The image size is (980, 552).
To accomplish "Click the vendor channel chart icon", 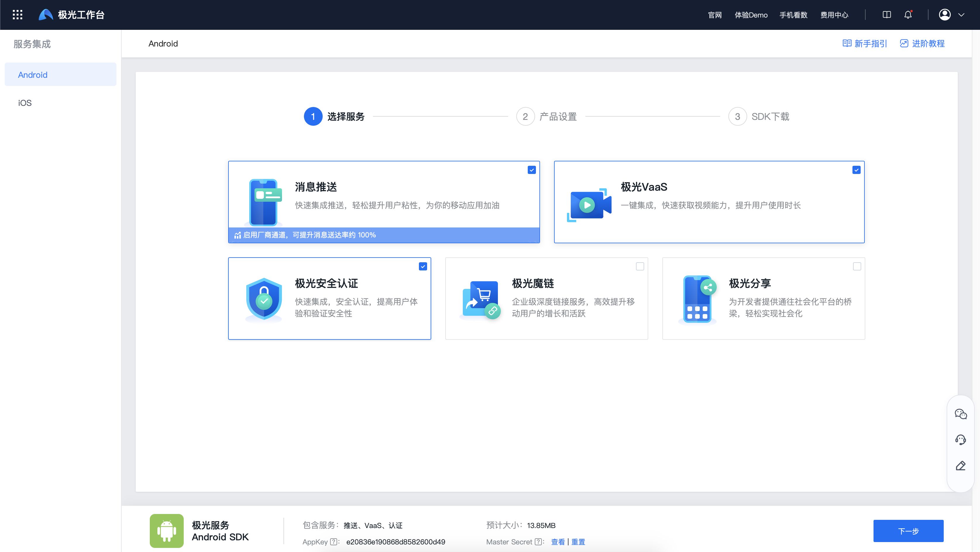I will coord(237,235).
